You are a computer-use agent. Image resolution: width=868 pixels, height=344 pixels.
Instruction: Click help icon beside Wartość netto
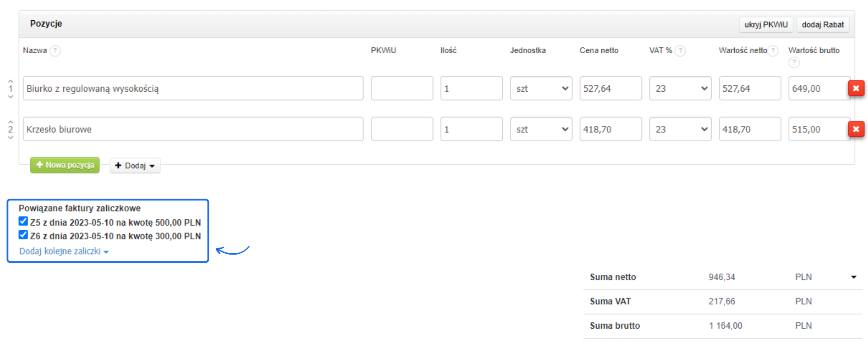click(774, 51)
